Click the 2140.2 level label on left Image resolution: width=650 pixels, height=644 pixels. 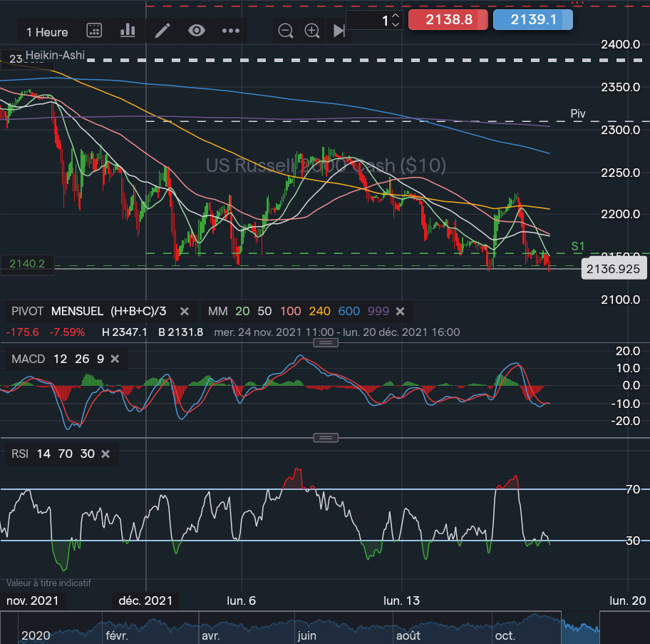point(27,263)
